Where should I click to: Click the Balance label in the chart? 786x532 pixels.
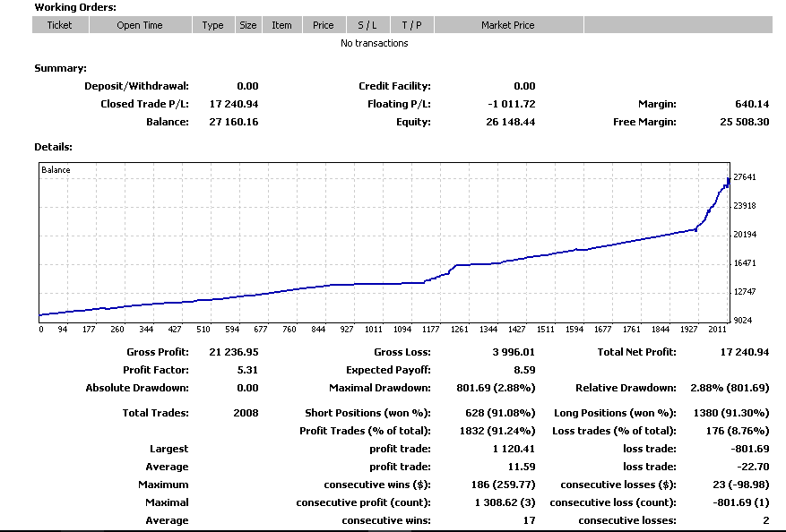pyautogui.click(x=56, y=170)
